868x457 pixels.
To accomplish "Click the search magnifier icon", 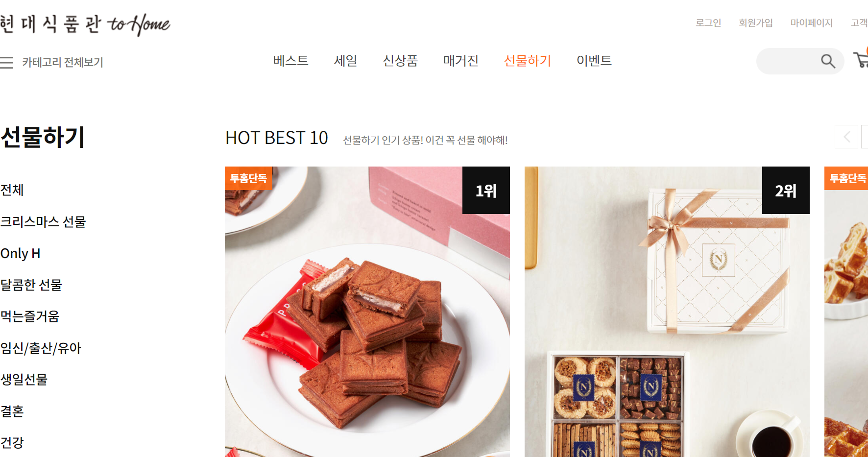I will point(828,61).
